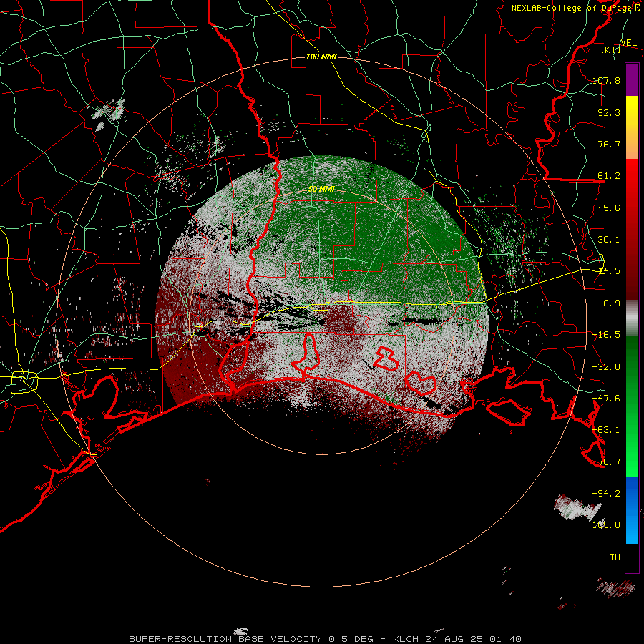The height and width of the screenshot is (644, 644).
Task: Select the 50 NMI range ring label
Action: pos(321,189)
